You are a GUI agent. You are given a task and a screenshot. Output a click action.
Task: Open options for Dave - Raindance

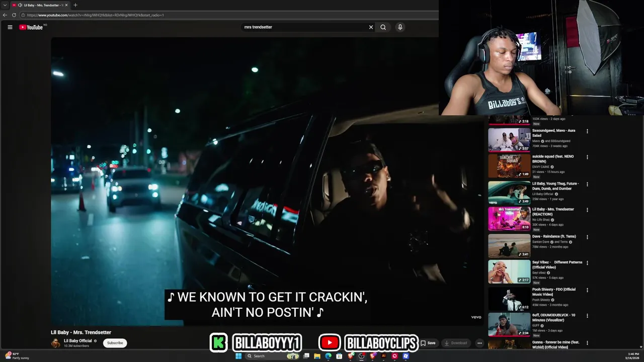click(x=587, y=237)
